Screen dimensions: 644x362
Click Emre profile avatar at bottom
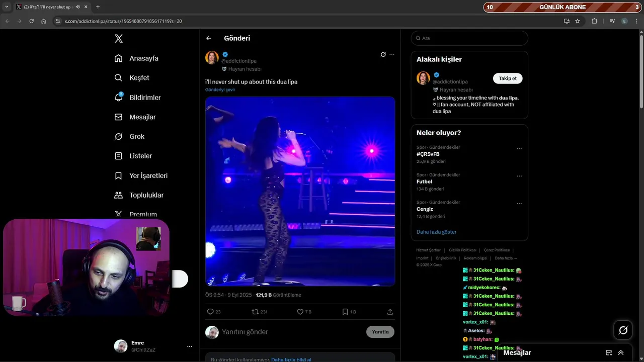click(121, 346)
